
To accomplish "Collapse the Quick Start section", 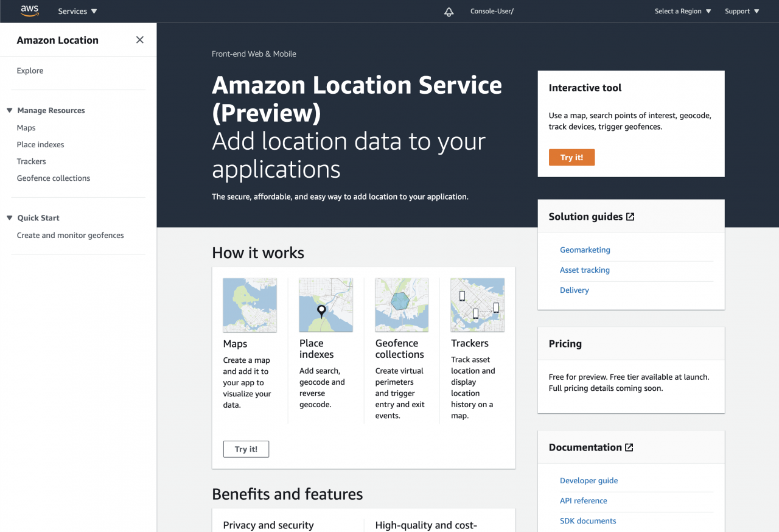I will pyautogui.click(x=8, y=217).
